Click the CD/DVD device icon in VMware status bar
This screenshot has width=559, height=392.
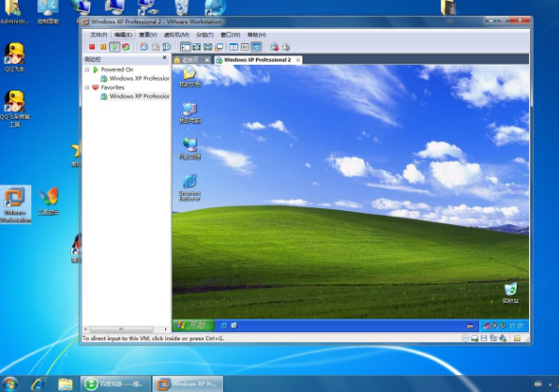point(465,338)
